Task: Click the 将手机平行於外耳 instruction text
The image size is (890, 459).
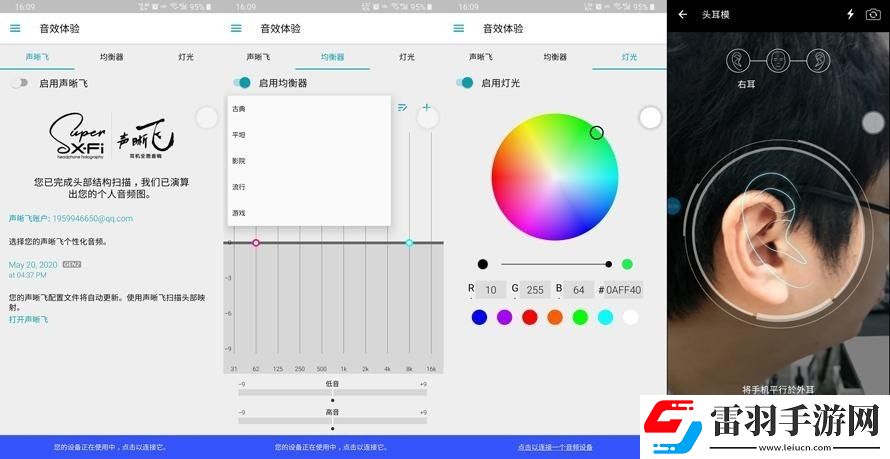Action: pyautogui.click(x=778, y=389)
